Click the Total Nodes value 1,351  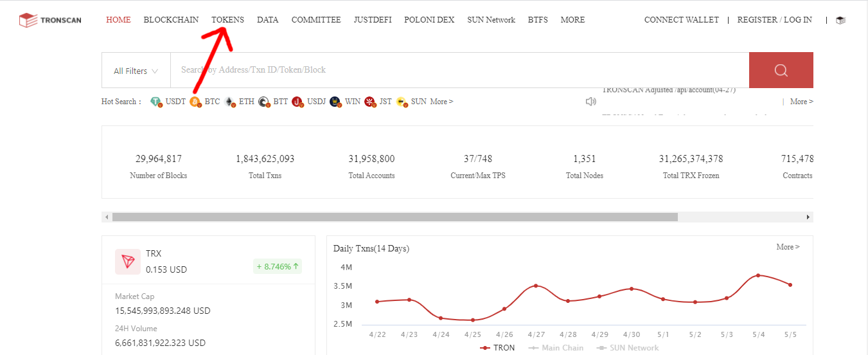(585, 159)
